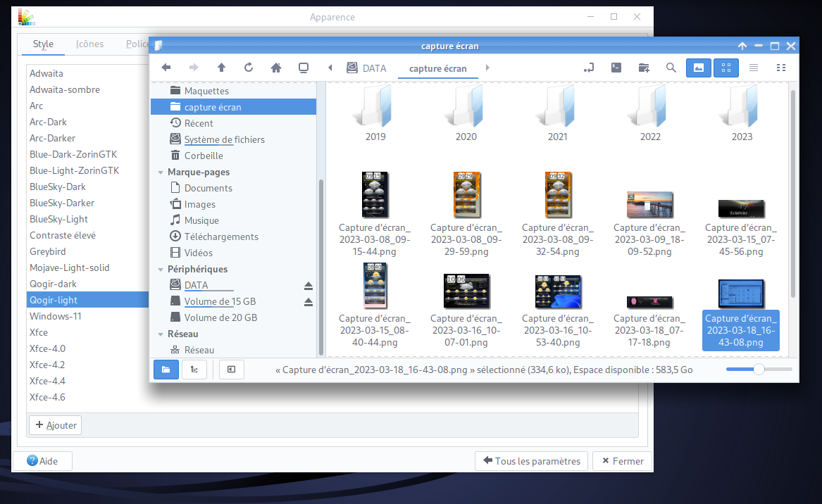Click the DATA breadcrumb in path bar
The width and height of the screenshot is (822, 504).
click(366, 68)
